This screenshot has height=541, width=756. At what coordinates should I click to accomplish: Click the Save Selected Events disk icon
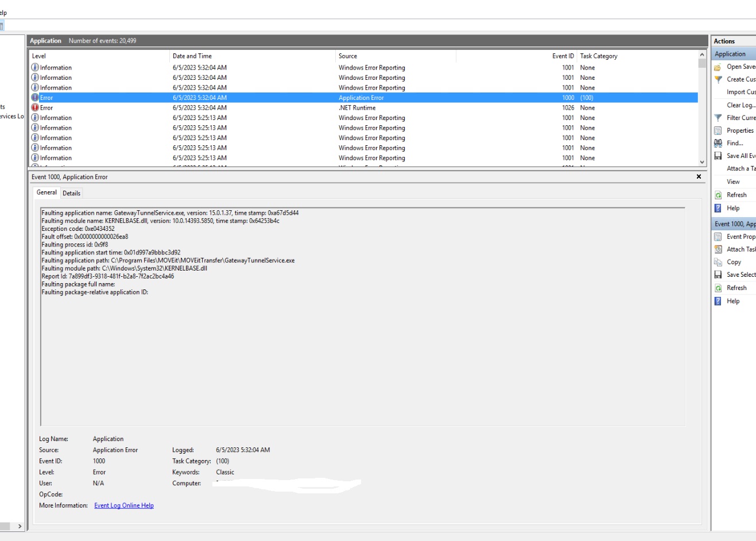pos(718,275)
